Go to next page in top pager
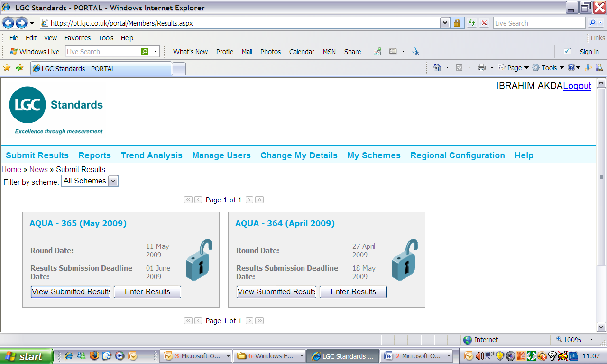The image size is (607, 364). [x=249, y=200]
